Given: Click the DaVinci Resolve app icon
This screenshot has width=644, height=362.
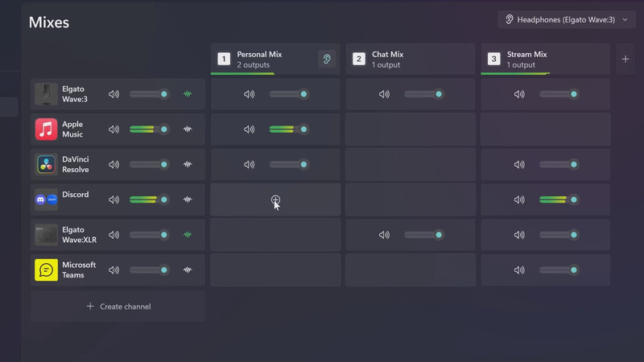Looking at the screenshot, I should pos(46,165).
